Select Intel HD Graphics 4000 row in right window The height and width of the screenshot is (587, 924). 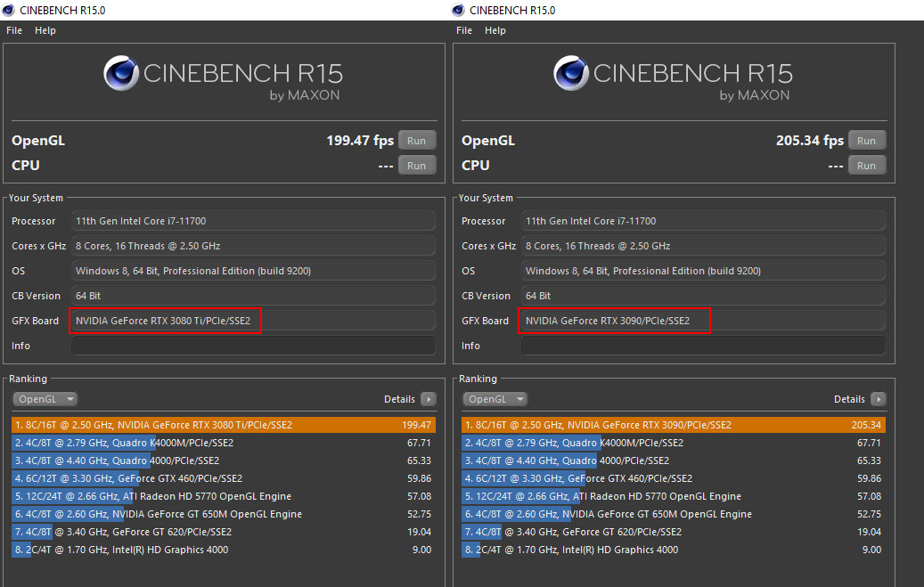pos(674,550)
